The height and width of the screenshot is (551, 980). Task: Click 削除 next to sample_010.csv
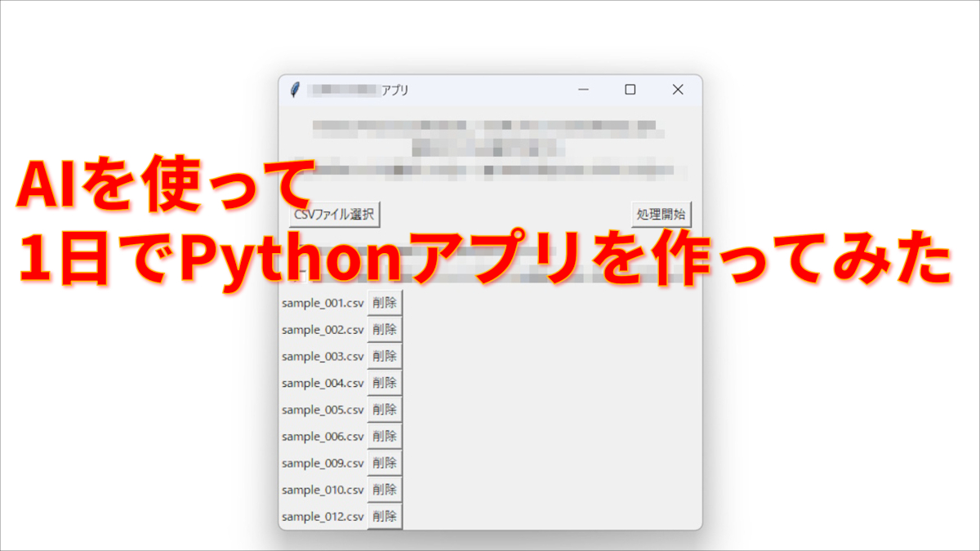[385, 490]
